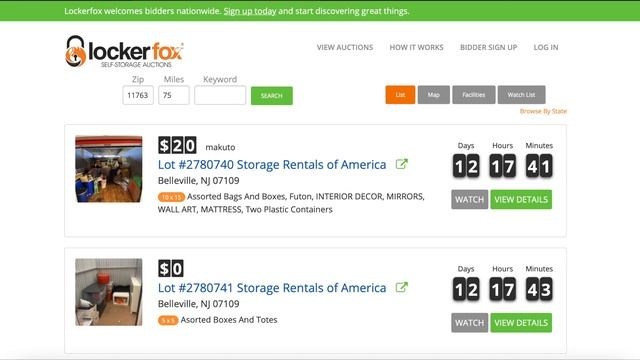View details for Lot #2780740
The width and height of the screenshot is (640, 360).
[521, 199]
